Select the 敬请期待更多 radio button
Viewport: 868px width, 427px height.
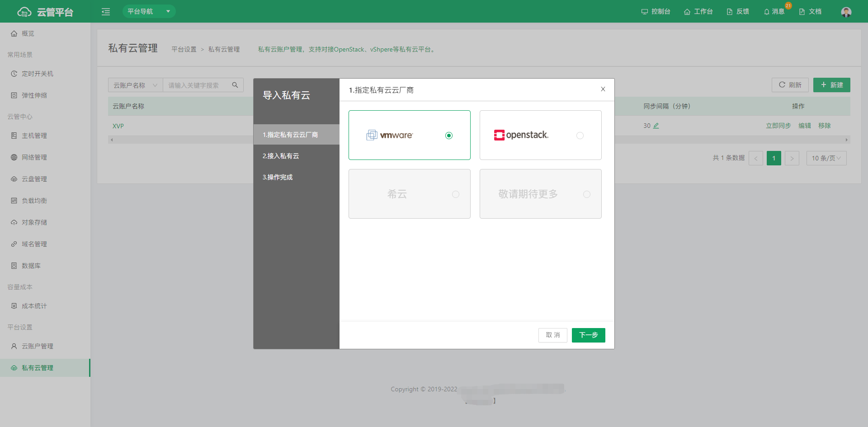tap(587, 194)
